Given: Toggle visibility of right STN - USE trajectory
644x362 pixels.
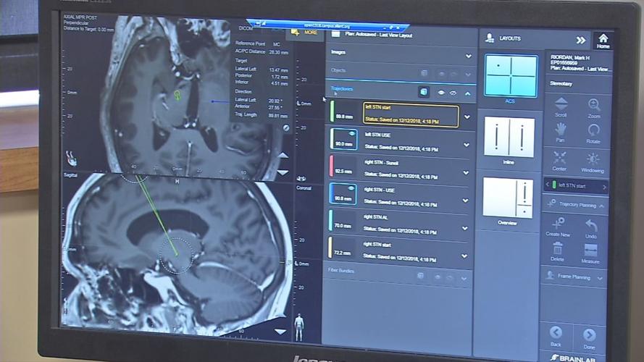Looking at the screenshot, I should click(351, 188).
